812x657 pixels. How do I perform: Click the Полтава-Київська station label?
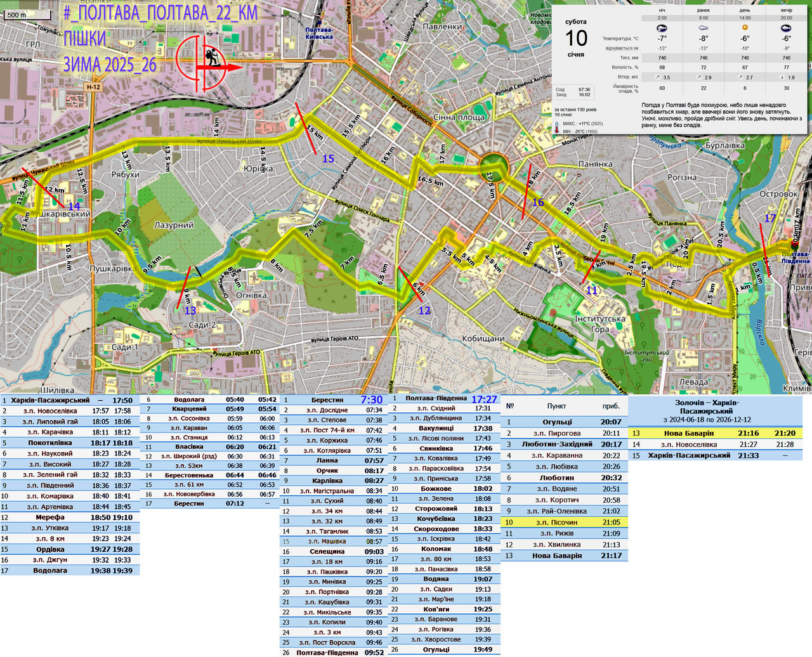point(319,33)
